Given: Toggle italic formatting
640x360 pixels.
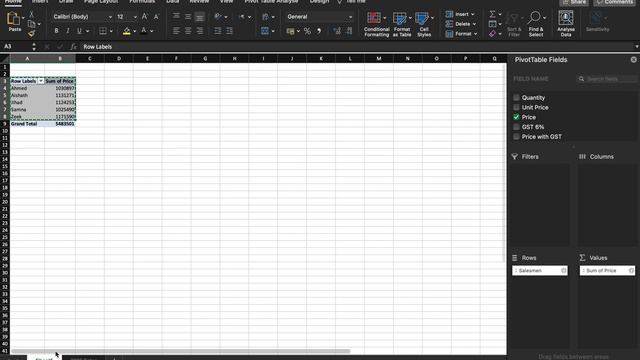Looking at the screenshot, I should (68, 31).
